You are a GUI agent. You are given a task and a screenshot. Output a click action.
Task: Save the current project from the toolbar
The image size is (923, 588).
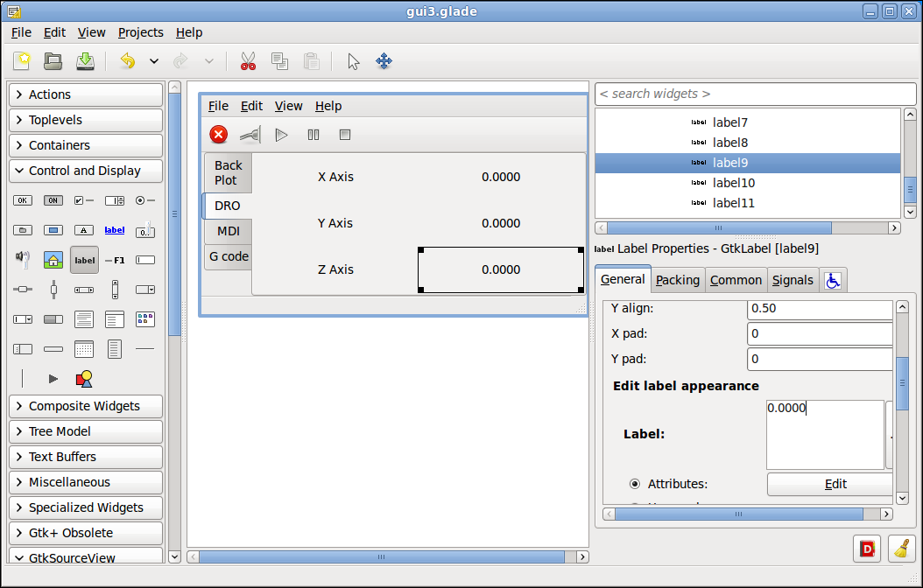85,60
